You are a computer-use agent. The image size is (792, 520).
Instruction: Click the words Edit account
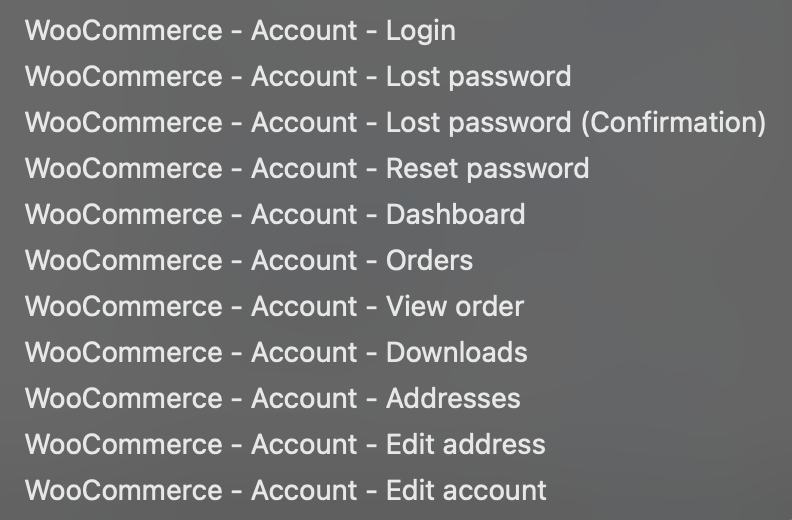point(466,490)
